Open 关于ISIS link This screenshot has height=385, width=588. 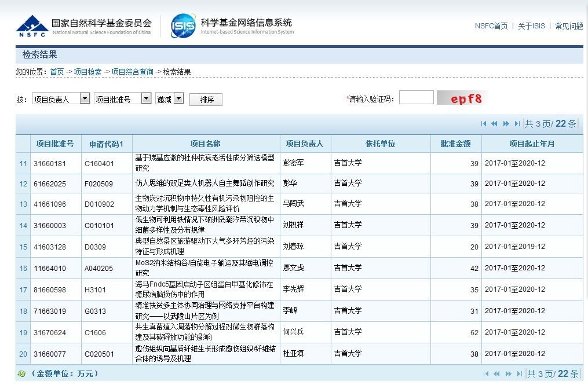point(531,26)
